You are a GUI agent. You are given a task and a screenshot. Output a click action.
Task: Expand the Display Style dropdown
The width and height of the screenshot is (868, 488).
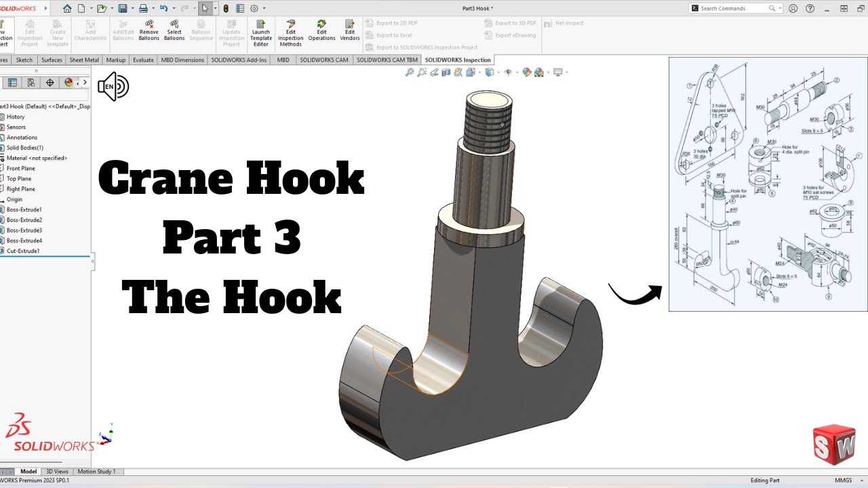[x=498, y=73]
